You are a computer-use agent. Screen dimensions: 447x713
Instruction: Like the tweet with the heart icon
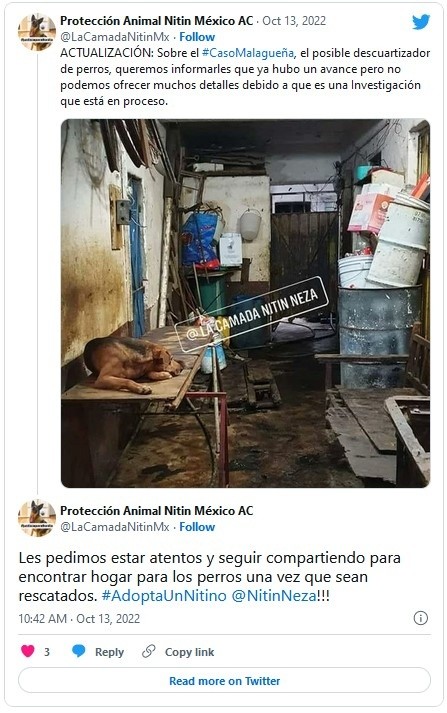[28, 651]
